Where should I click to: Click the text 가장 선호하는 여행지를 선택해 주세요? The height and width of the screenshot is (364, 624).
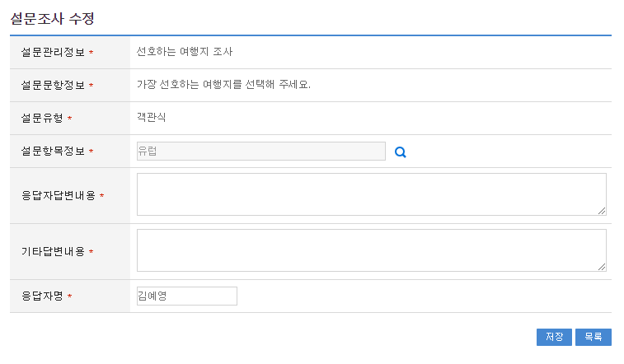coord(223,85)
